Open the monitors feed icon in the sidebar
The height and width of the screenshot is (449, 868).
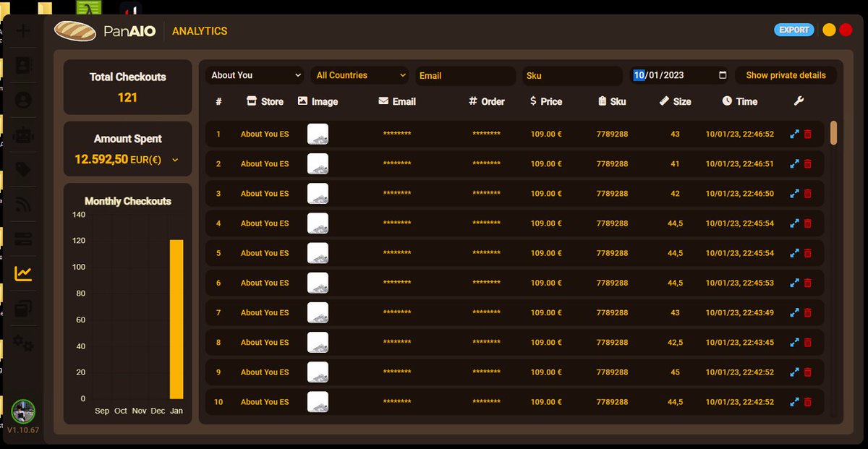click(x=22, y=204)
